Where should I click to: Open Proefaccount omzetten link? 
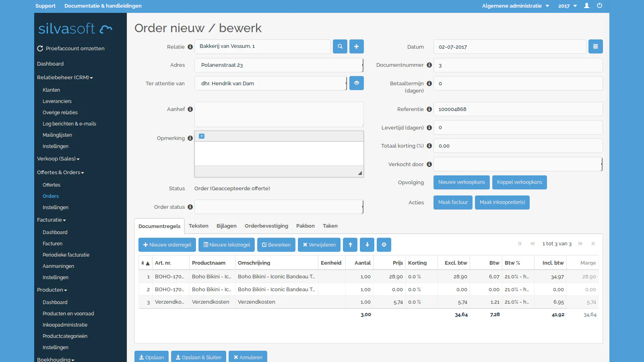[x=71, y=48]
